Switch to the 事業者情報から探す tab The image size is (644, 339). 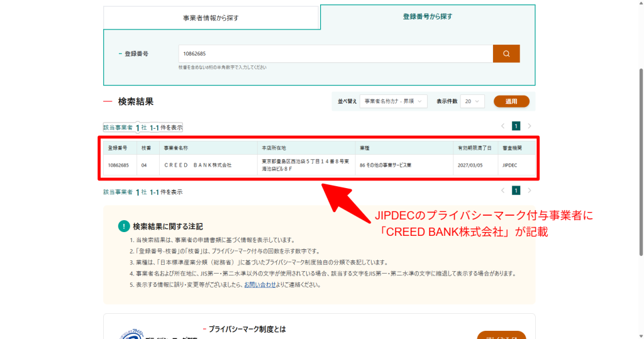pyautogui.click(x=211, y=18)
